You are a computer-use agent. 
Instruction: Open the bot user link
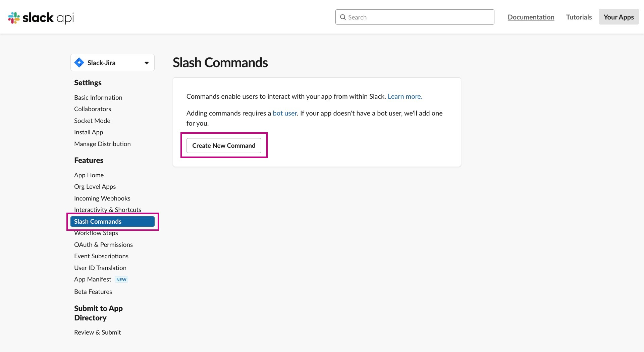point(285,113)
